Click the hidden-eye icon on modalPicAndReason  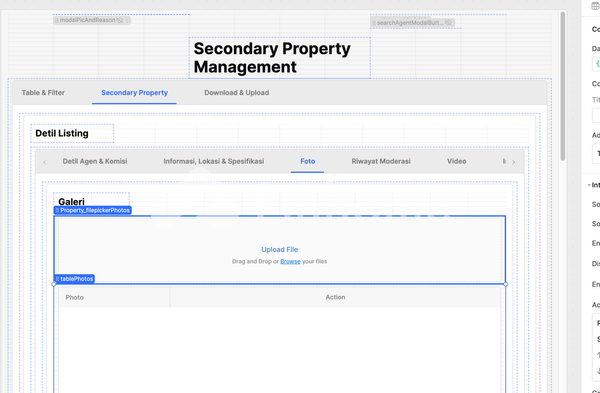pyautogui.click(x=120, y=20)
